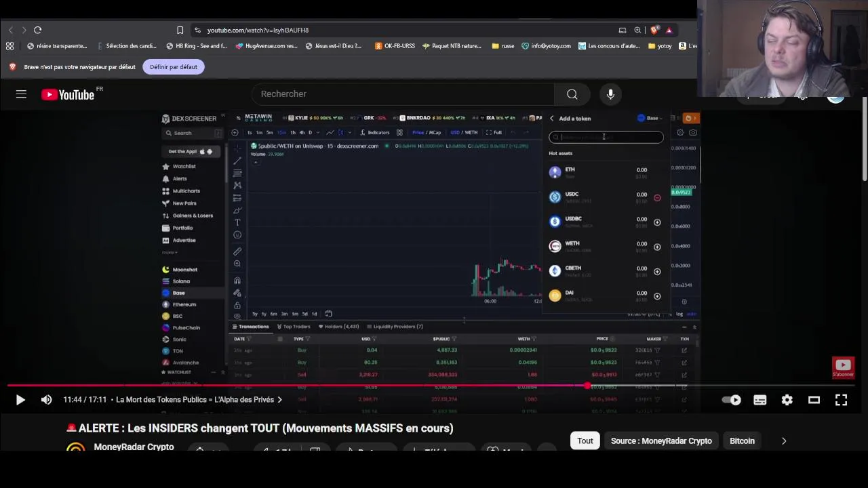868x488 pixels.
Task: Open the MoneyRadar Crypto channel name
Action: click(134, 447)
